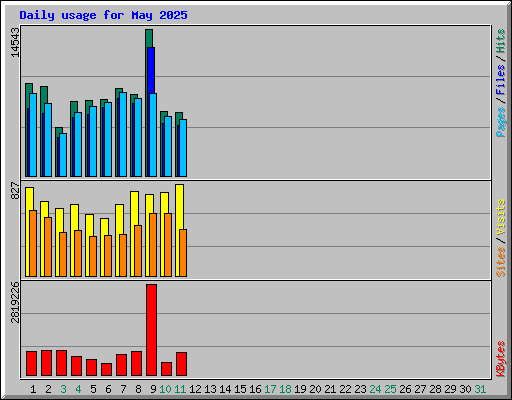Click day 1 on the x-axis
The width and height of the screenshot is (512, 400).
[x=33, y=389]
